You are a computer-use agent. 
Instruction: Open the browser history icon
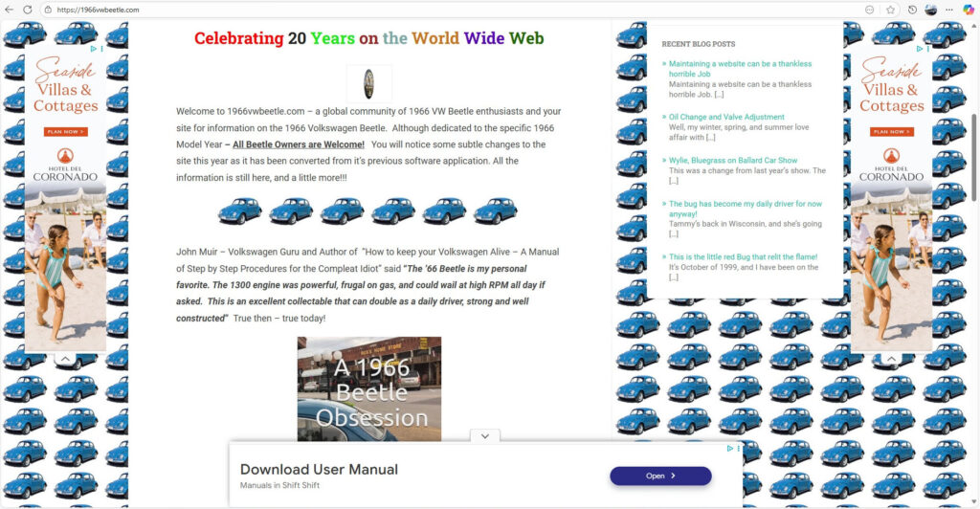point(912,10)
